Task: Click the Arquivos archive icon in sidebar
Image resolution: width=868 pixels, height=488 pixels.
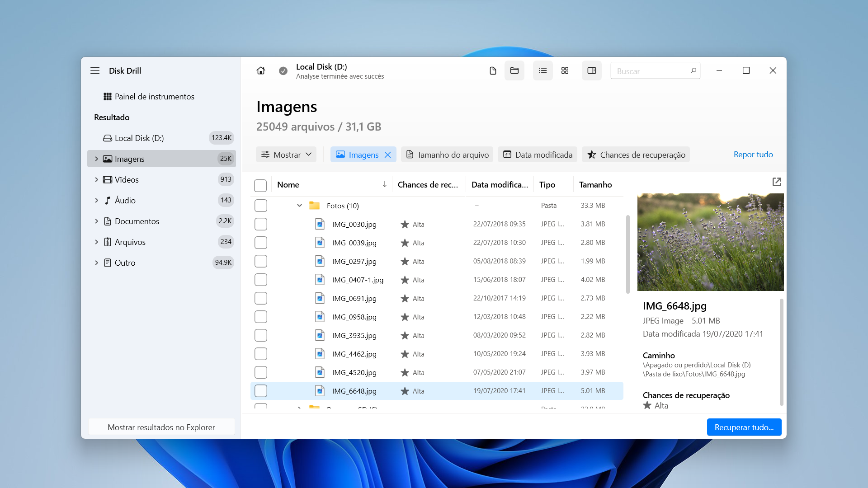Action: click(x=108, y=242)
